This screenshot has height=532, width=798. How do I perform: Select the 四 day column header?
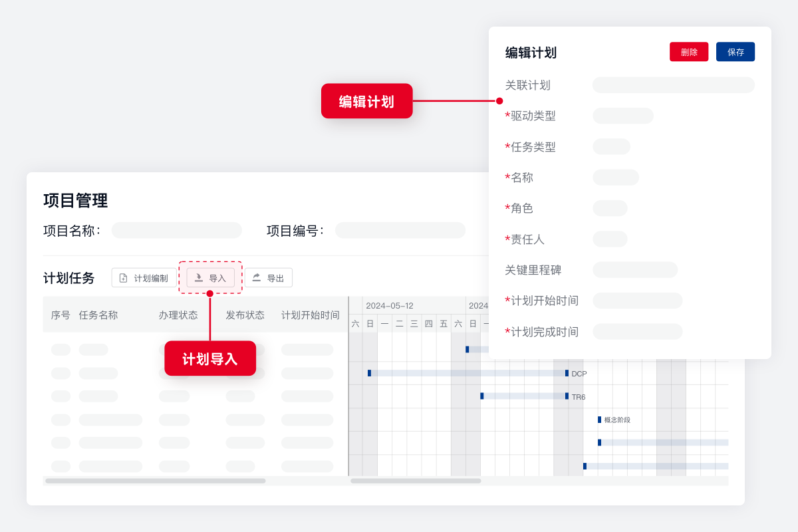click(x=428, y=324)
